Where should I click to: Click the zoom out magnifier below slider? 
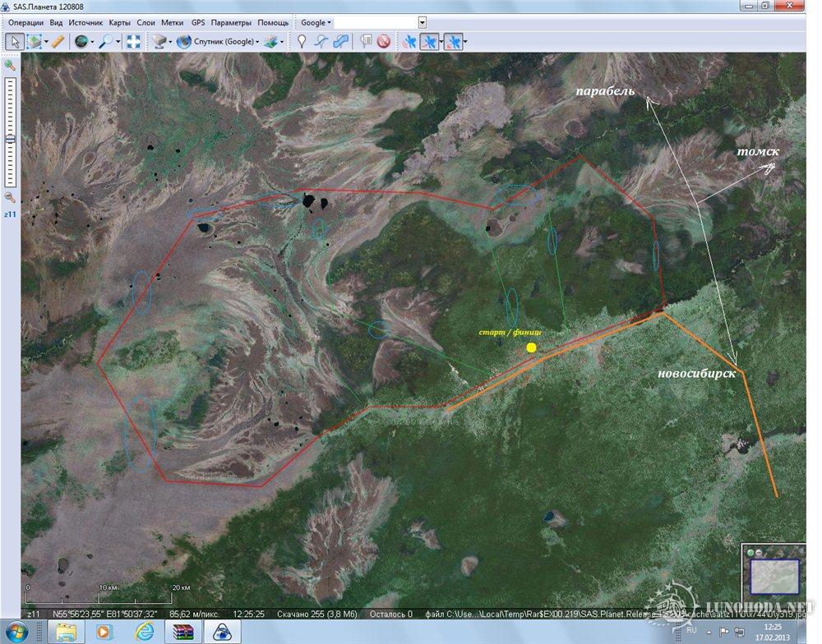pyautogui.click(x=10, y=197)
